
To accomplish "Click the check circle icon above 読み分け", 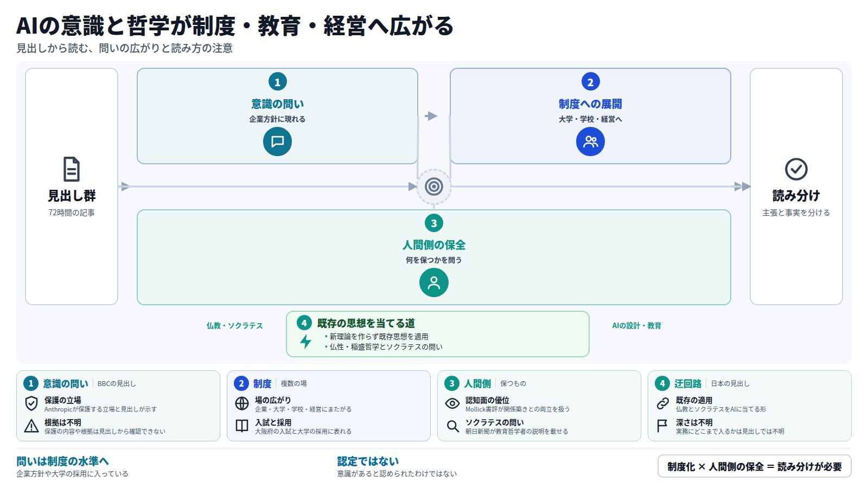I will (796, 169).
